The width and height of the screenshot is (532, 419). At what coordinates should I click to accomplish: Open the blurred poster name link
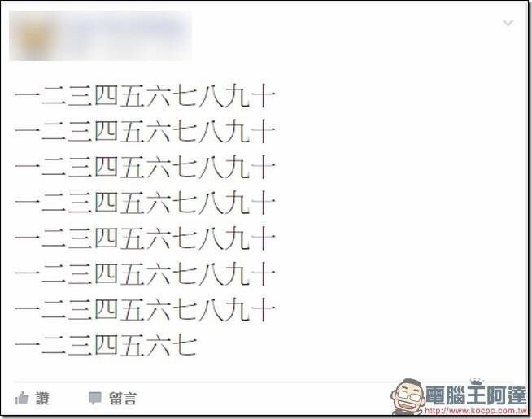click(125, 33)
